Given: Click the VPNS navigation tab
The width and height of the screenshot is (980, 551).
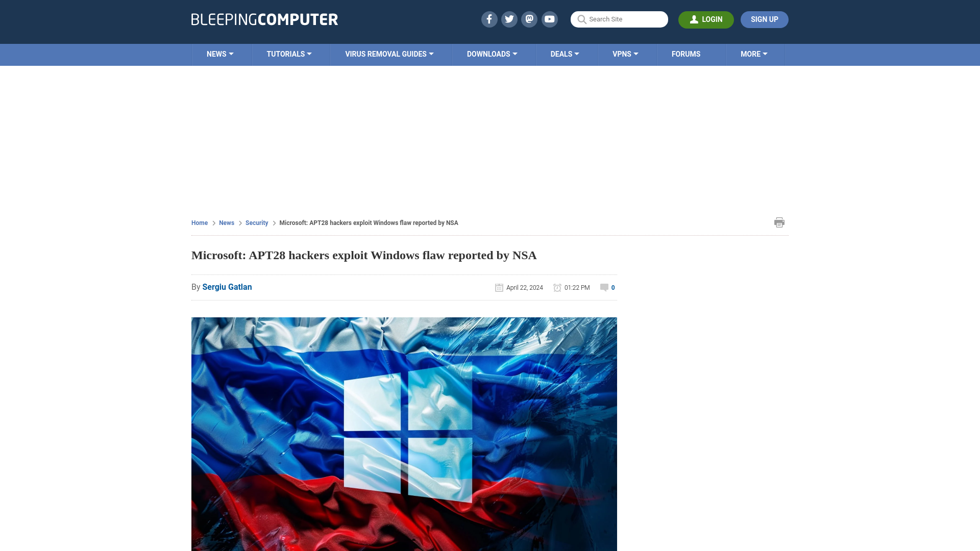Looking at the screenshot, I should [x=625, y=54].
